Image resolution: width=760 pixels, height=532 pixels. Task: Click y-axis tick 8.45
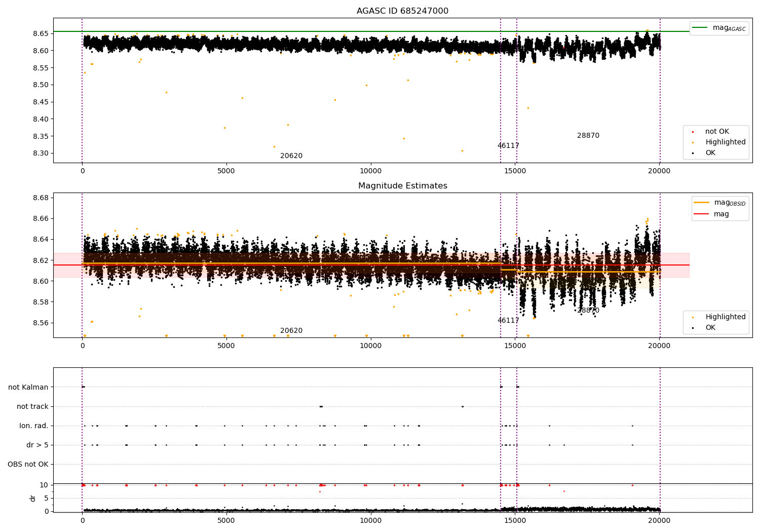click(41, 102)
